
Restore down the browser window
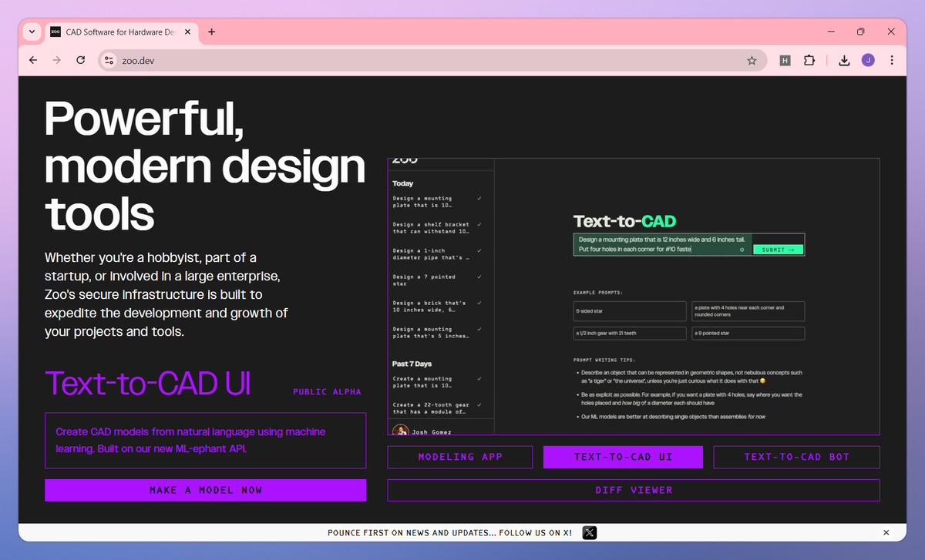pyautogui.click(x=860, y=32)
